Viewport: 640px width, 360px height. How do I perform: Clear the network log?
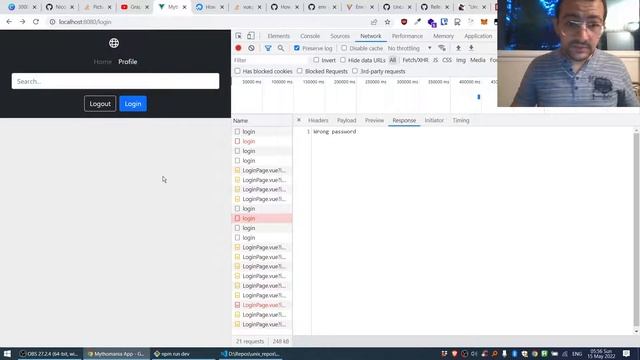pyautogui.click(x=251, y=48)
